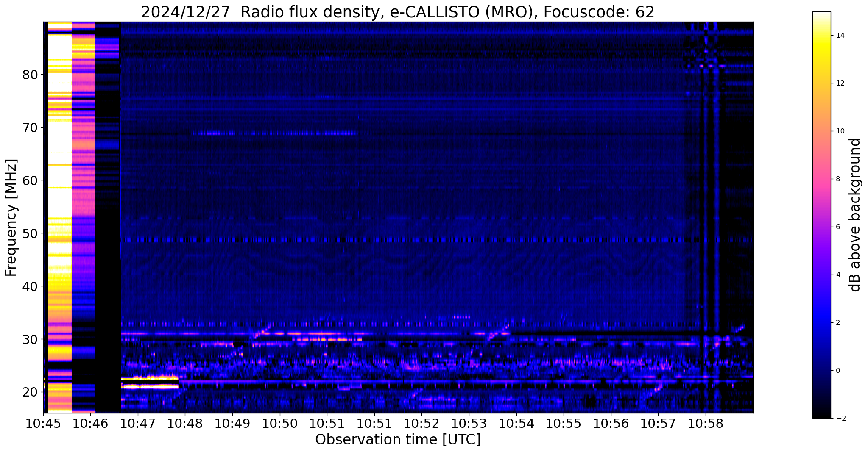Viewport: 868px width, 452px height.
Task: Click the 'Observation time [UTC]' axis label
Action: 398,440
